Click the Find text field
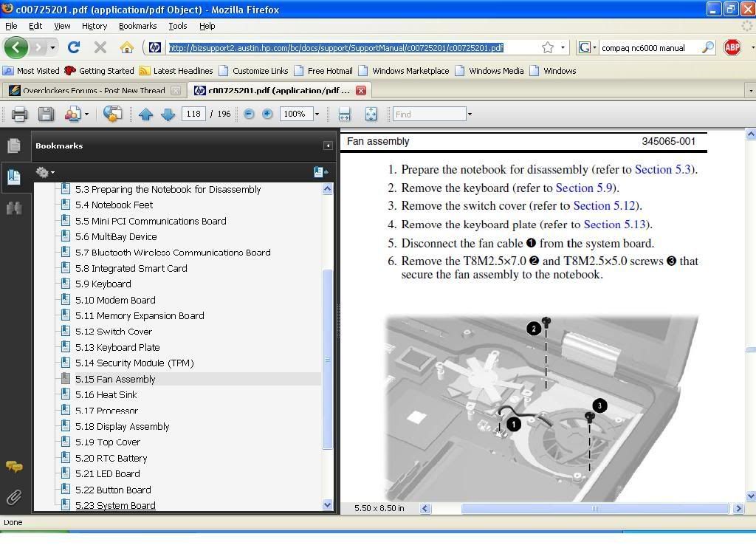This screenshot has width=756, height=548. [x=429, y=114]
